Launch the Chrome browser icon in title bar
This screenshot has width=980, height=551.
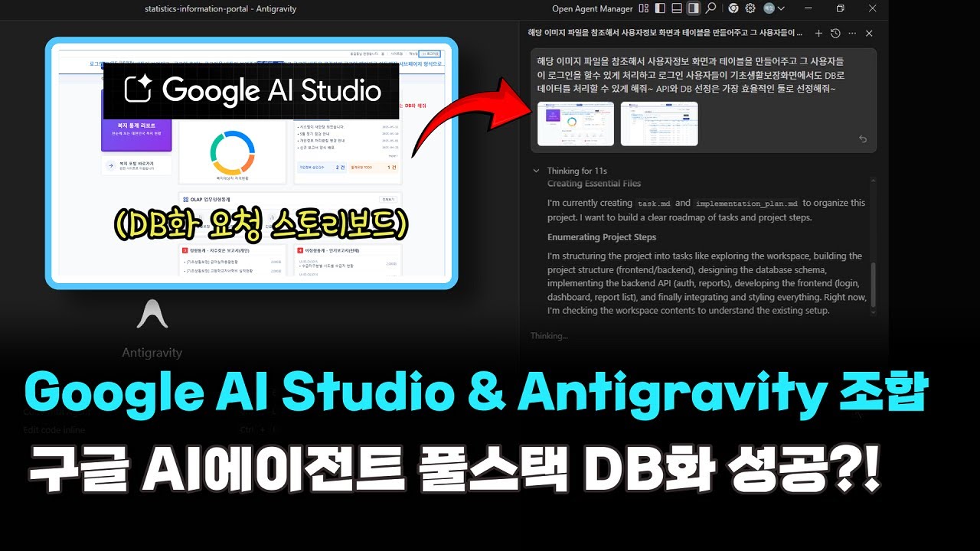coord(733,8)
